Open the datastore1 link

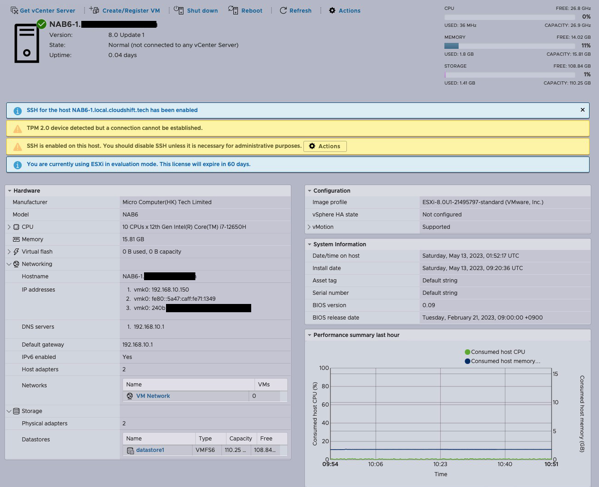pos(150,450)
